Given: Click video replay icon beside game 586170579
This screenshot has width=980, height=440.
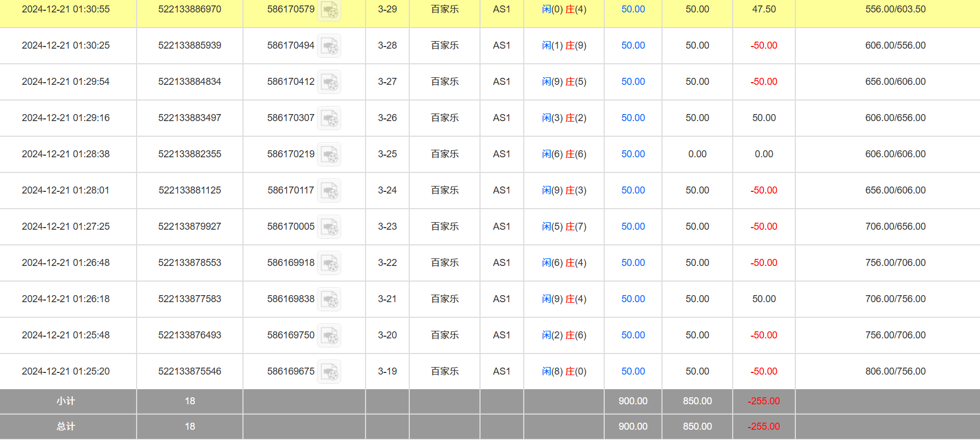Looking at the screenshot, I should pyautogui.click(x=329, y=10).
